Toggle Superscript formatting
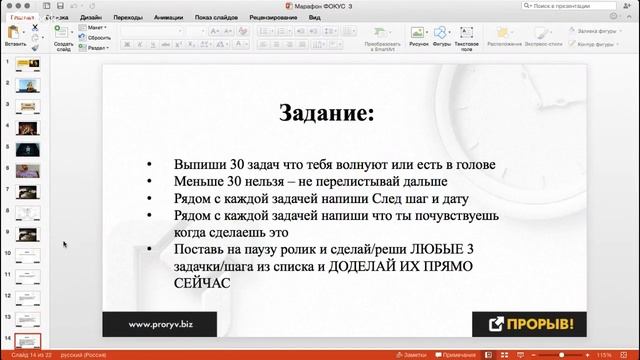640x360 pixels. point(178,44)
